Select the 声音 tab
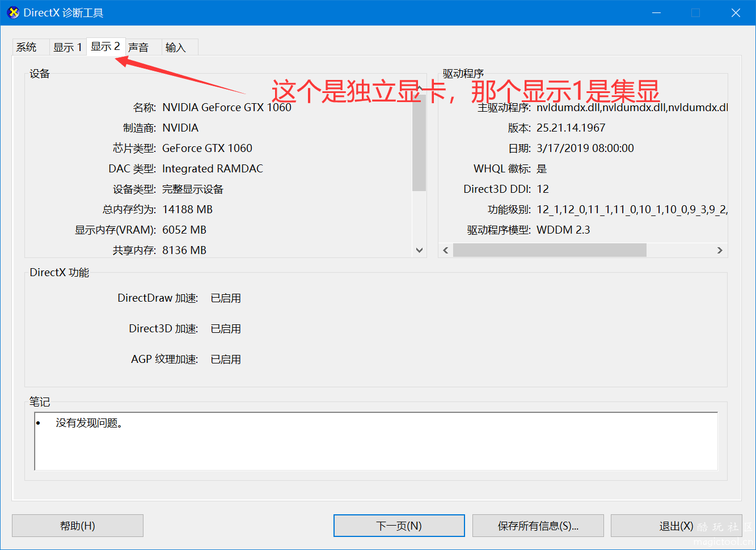 [x=140, y=47]
